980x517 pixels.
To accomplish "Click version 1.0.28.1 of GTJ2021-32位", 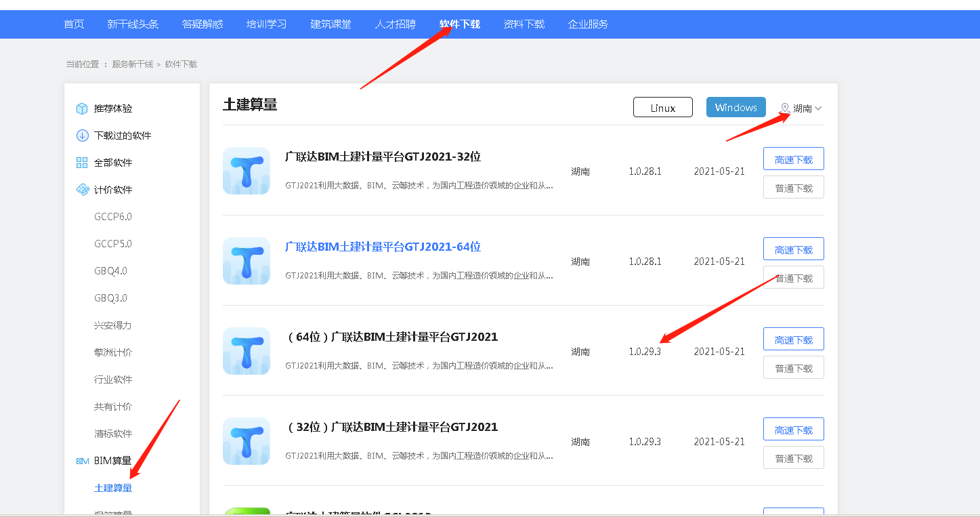I will point(645,171).
